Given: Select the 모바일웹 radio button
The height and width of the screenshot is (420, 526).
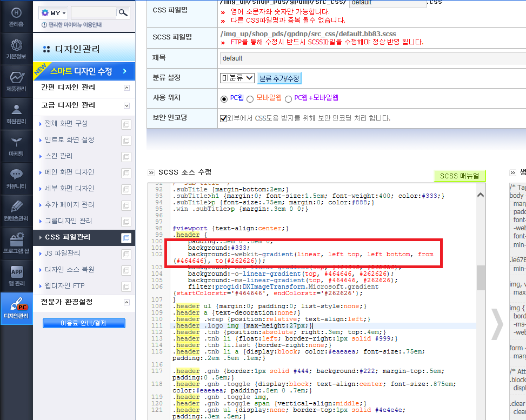Looking at the screenshot, I should (250, 99).
